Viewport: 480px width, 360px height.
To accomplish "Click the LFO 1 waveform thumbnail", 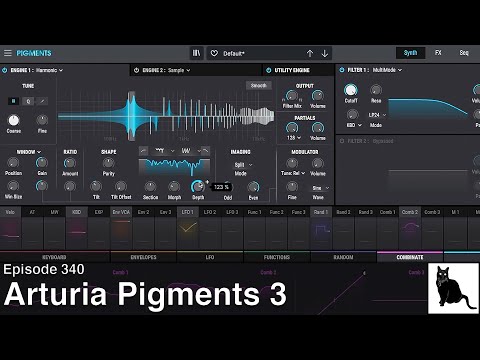I will click(187, 228).
